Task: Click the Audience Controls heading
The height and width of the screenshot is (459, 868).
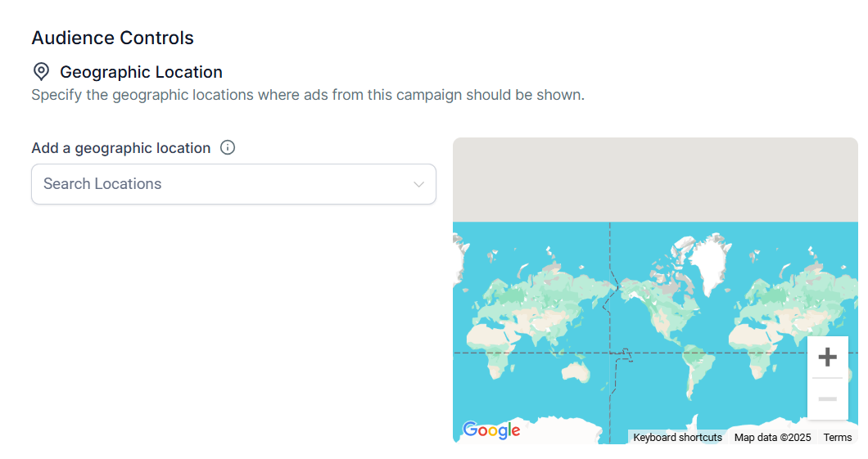Action: point(112,38)
